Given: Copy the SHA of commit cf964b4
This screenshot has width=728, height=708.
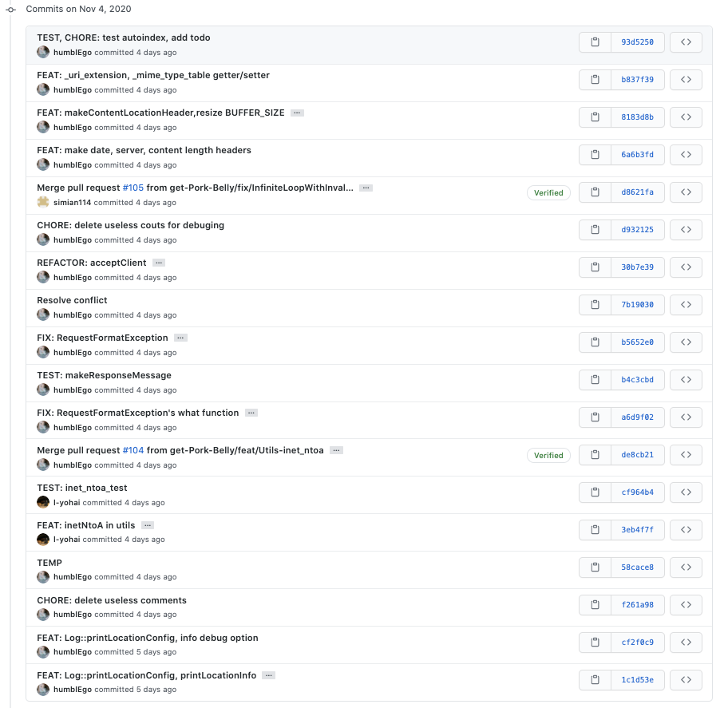Looking at the screenshot, I should 595,492.
